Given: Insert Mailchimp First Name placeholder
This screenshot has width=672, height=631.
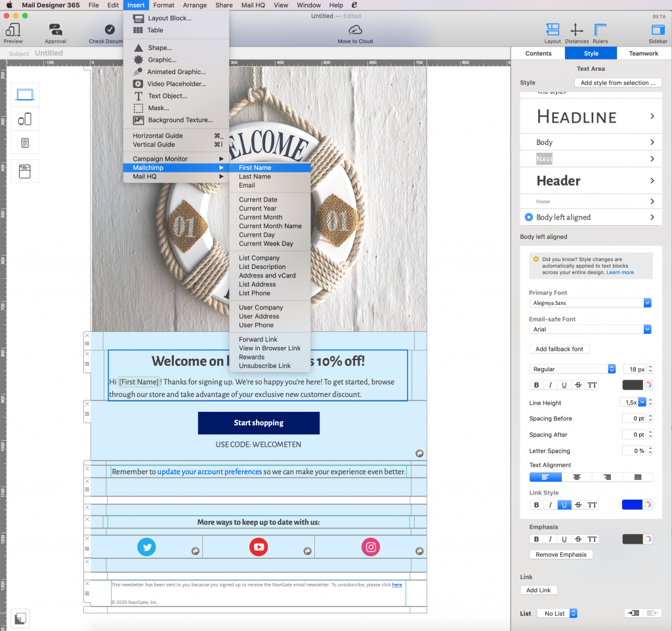Looking at the screenshot, I should (x=270, y=167).
